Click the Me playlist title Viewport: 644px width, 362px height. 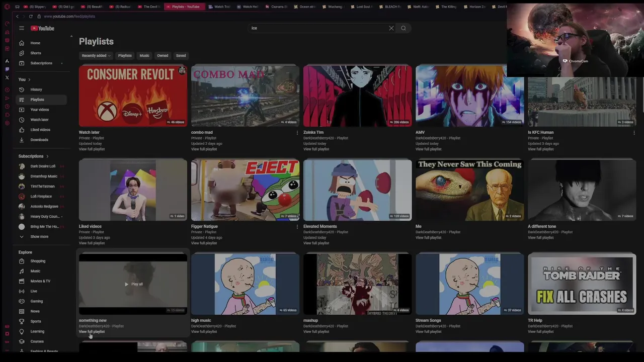click(x=418, y=227)
